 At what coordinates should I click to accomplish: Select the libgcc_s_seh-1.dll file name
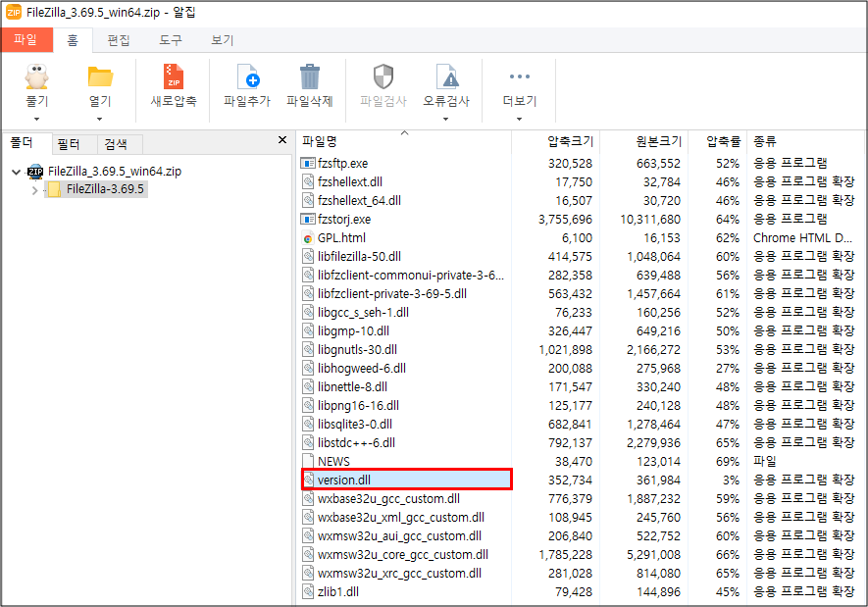(x=363, y=313)
